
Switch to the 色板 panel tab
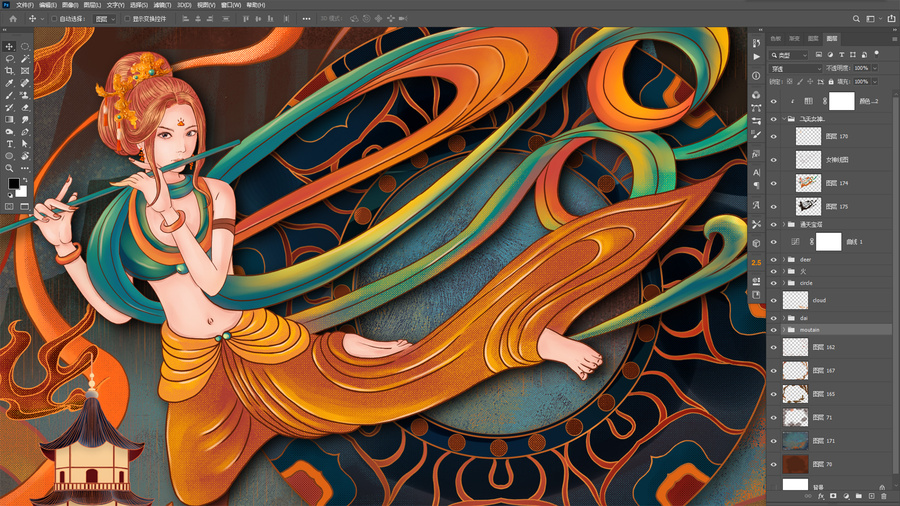tap(776, 38)
